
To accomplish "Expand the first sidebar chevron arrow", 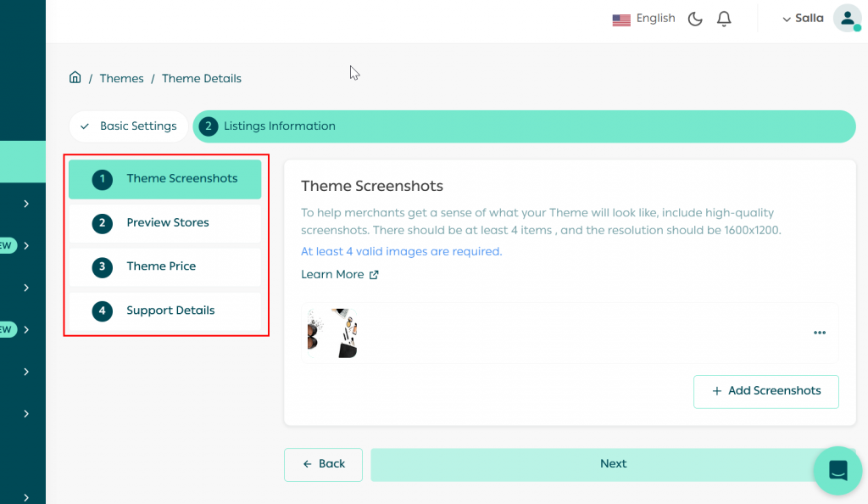I will (x=26, y=204).
